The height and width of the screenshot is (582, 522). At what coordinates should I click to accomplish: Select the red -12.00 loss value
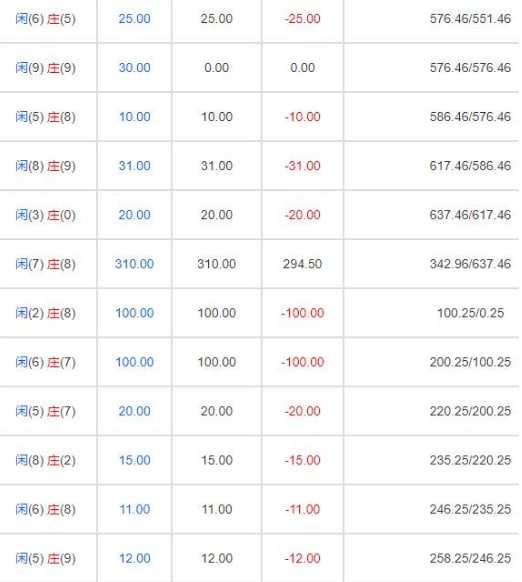coord(302,558)
